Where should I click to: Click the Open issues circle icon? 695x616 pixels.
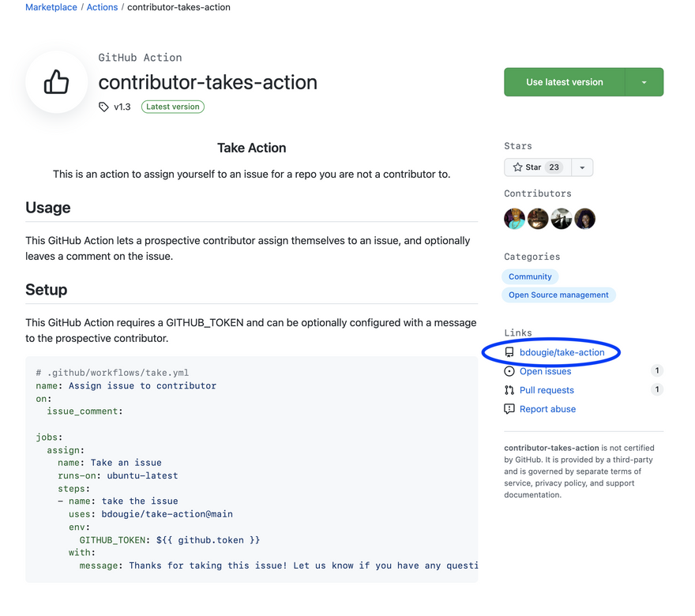tap(509, 371)
